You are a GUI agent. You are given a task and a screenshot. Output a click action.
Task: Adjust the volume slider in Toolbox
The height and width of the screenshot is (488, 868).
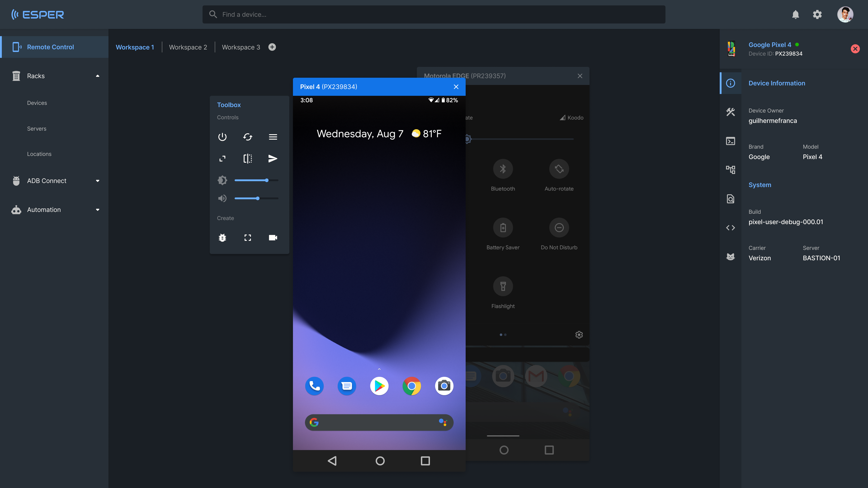click(x=256, y=198)
